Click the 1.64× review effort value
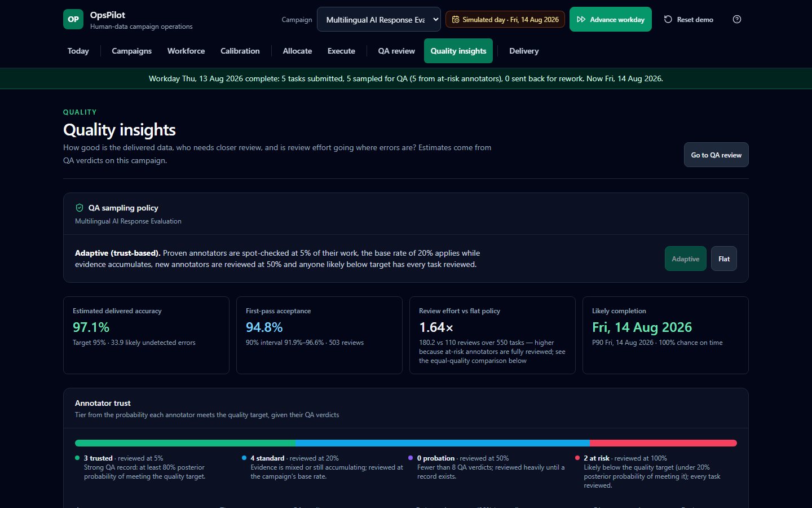Viewport: 812px width, 508px height. [x=436, y=327]
